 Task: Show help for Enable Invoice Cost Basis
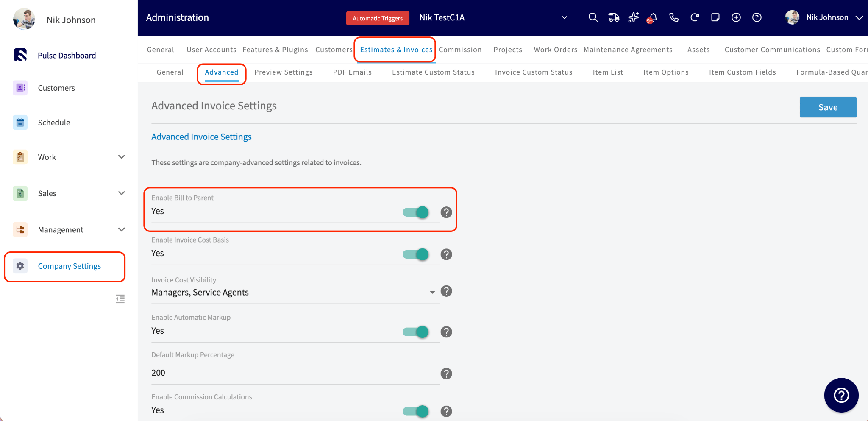click(446, 254)
